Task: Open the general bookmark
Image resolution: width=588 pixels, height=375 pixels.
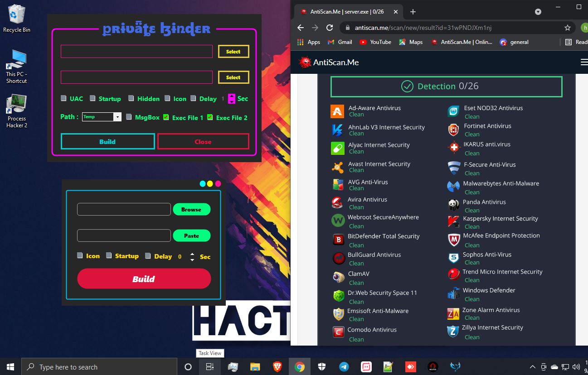Action: pos(514,42)
